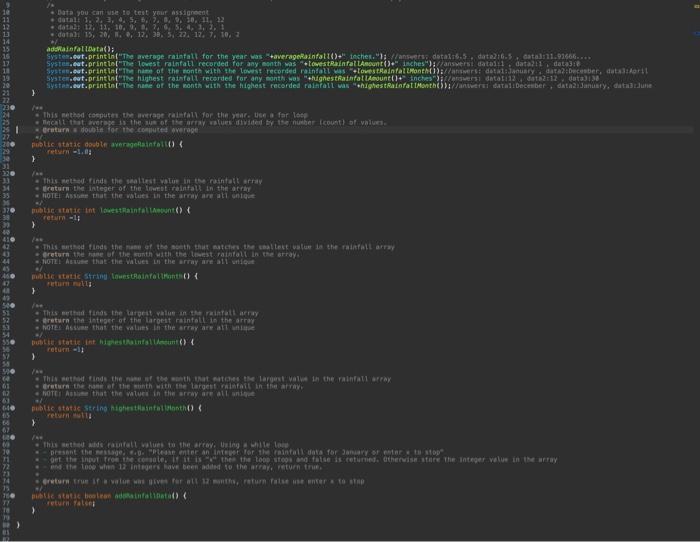Click the lowestRainfallAmount name in its method declaration

(x=137, y=210)
